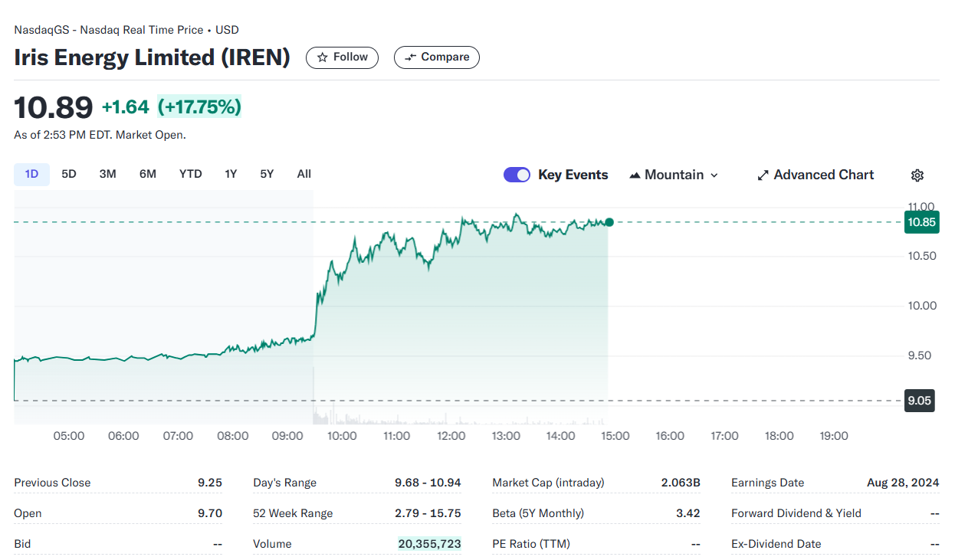955x560 pixels.
Task: Click the green endpoint dot on chart line
Action: pyautogui.click(x=609, y=222)
